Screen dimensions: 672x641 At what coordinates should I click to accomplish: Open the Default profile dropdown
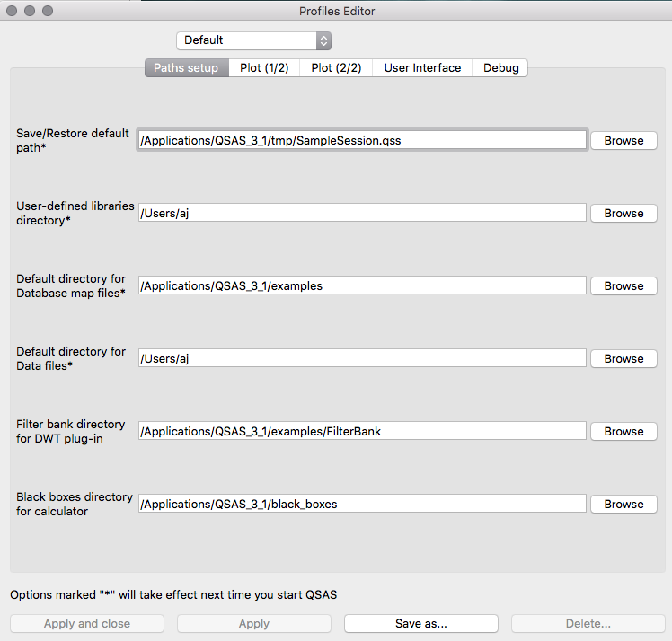coord(254,40)
